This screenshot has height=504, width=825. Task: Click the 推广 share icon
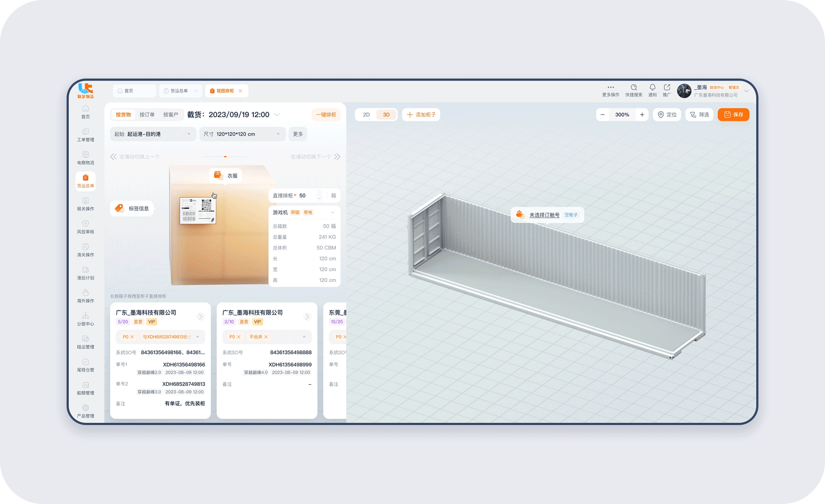click(x=667, y=88)
